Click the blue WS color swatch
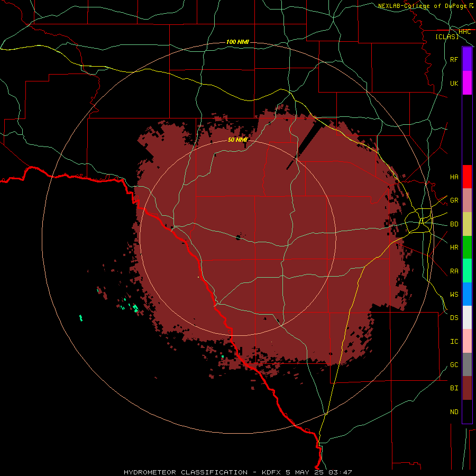 467,294
